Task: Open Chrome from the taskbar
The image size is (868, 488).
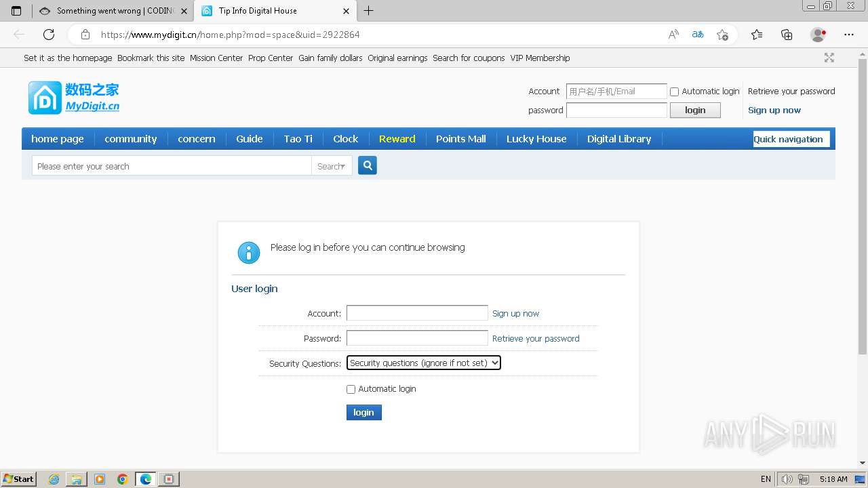Action: coord(123,479)
